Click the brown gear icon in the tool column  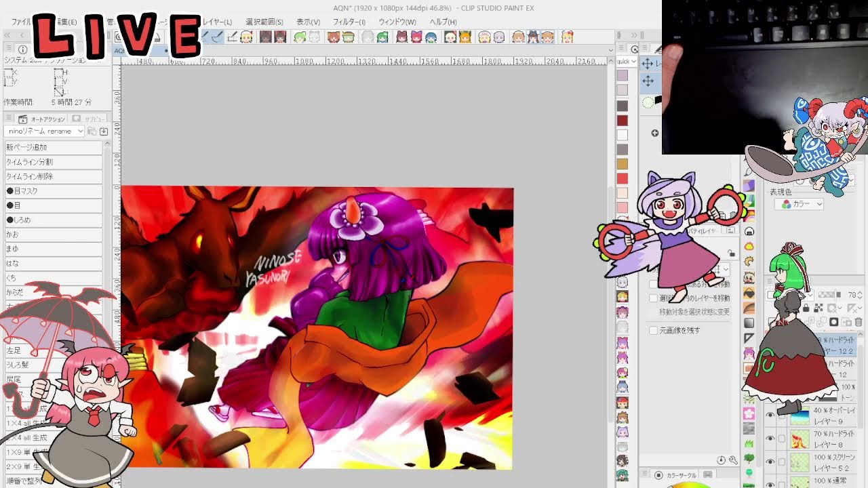749,262
